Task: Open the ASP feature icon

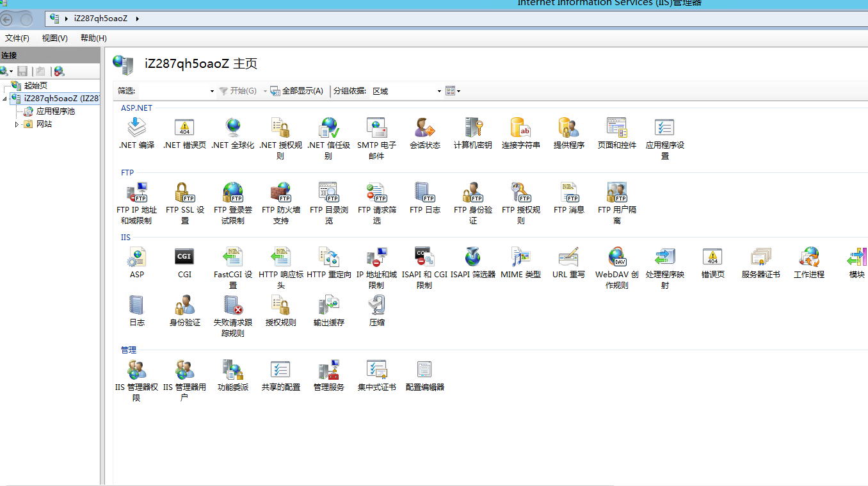Action: (136, 263)
